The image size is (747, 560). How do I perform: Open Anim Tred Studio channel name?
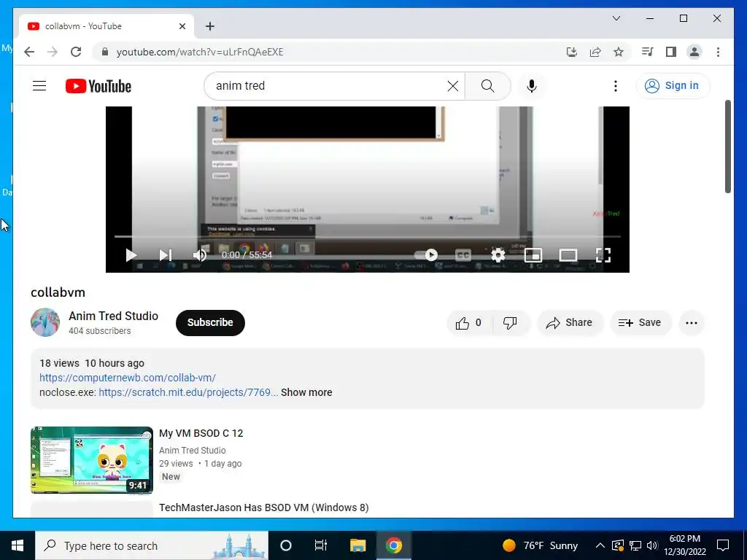click(113, 316)
